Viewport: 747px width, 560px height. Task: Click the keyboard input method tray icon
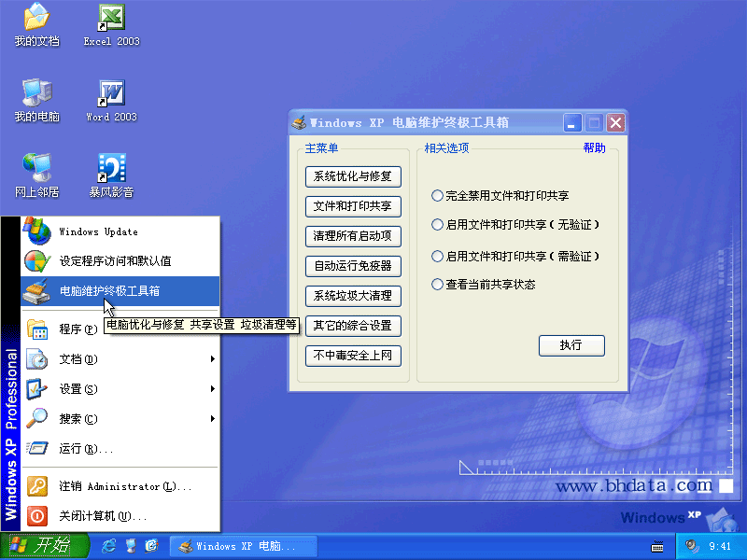657,546
